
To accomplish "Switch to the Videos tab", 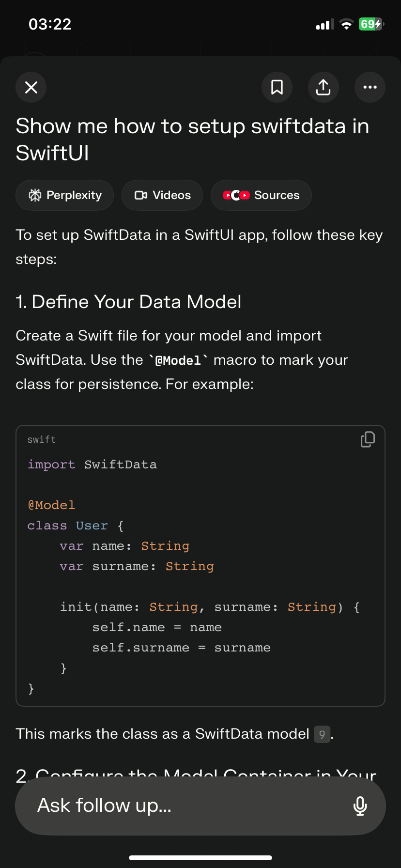I will coord(162,195).
